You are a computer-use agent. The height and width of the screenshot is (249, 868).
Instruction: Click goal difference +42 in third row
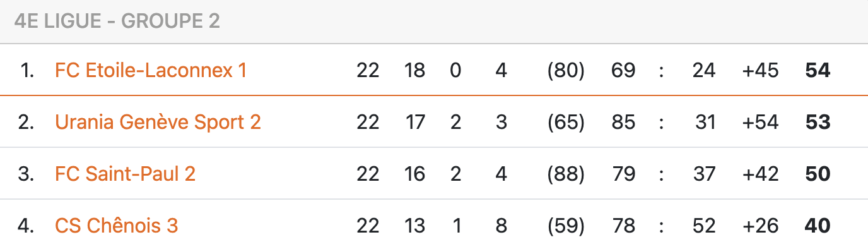[x=761, y=174]
